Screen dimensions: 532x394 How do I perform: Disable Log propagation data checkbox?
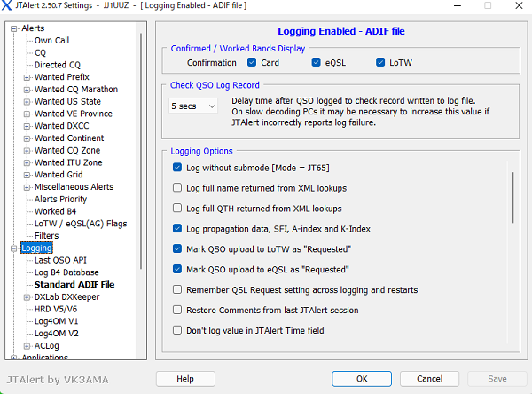178,229
